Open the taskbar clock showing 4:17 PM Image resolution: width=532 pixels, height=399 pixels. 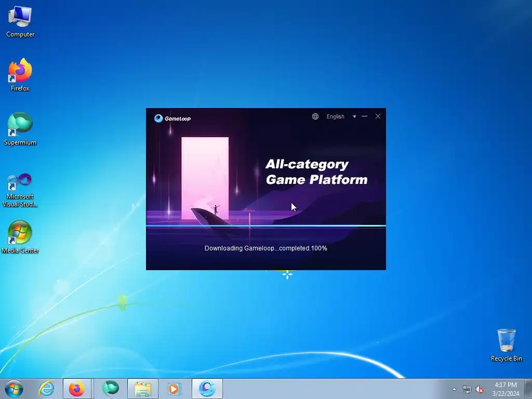click(506, 389)
